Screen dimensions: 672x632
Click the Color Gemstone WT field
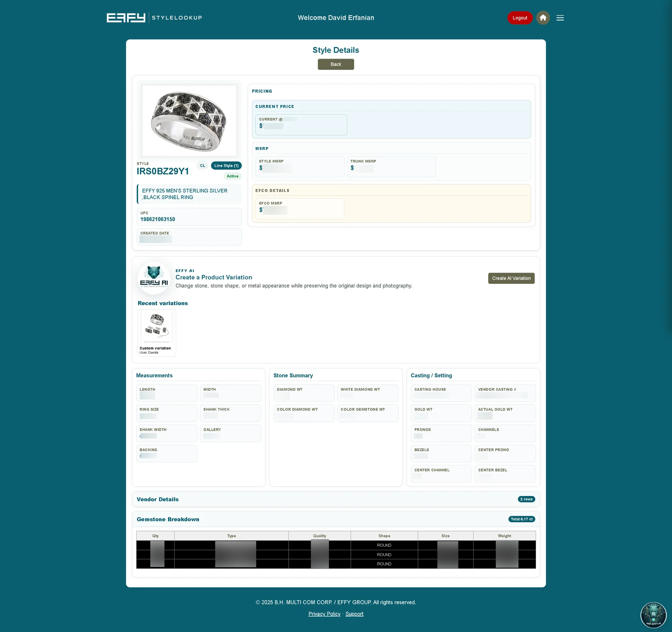(368, 413)
